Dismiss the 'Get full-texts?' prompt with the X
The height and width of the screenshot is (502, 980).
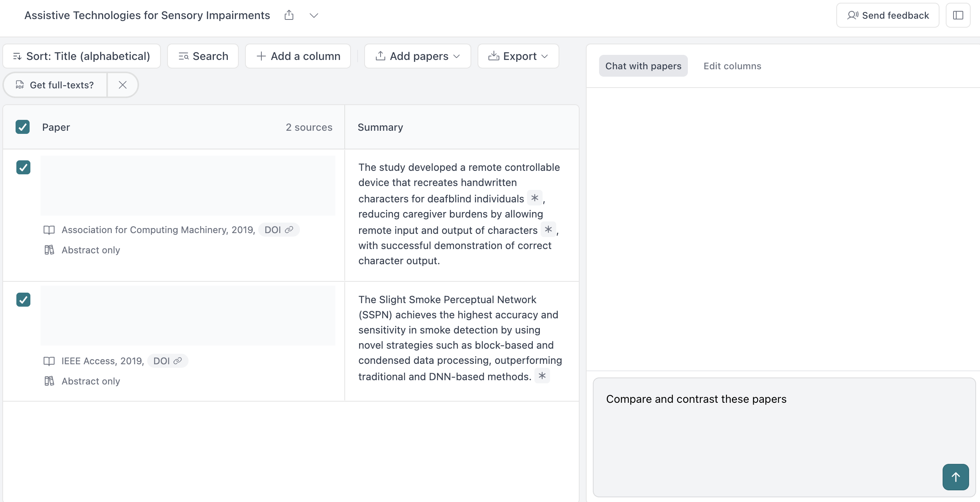click(x=122, y=85)
